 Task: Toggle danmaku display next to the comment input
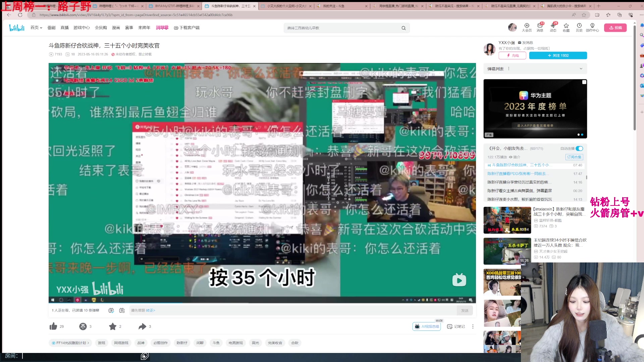111,310
